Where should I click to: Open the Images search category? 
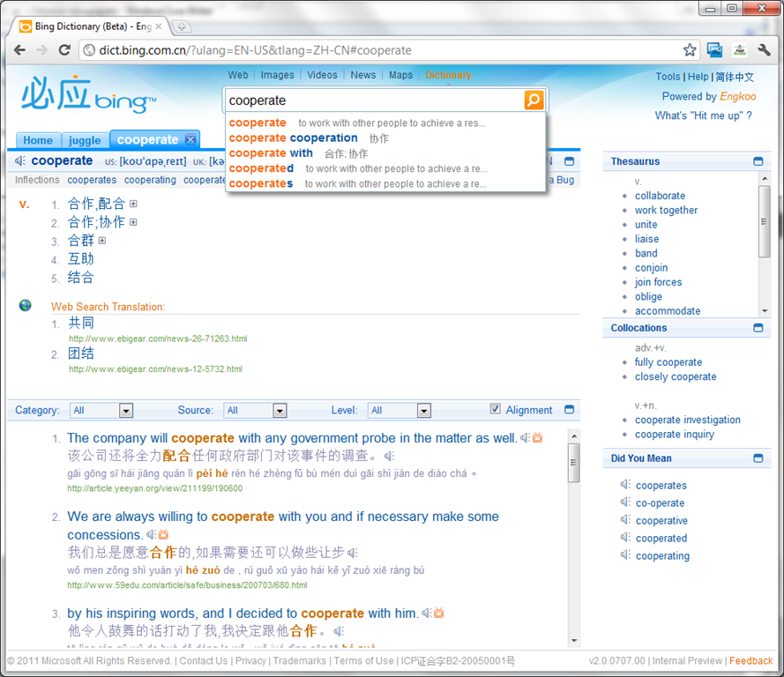[277, 75]
